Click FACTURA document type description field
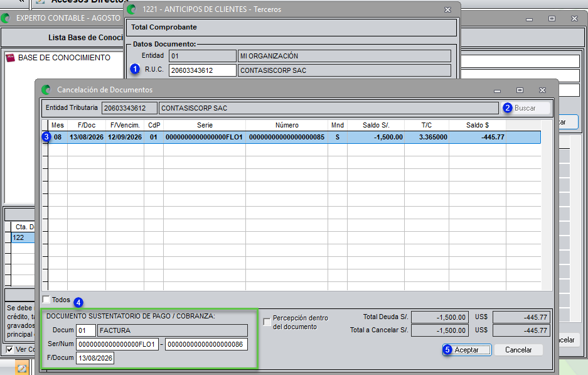588x375 pixels. point(173,330)
